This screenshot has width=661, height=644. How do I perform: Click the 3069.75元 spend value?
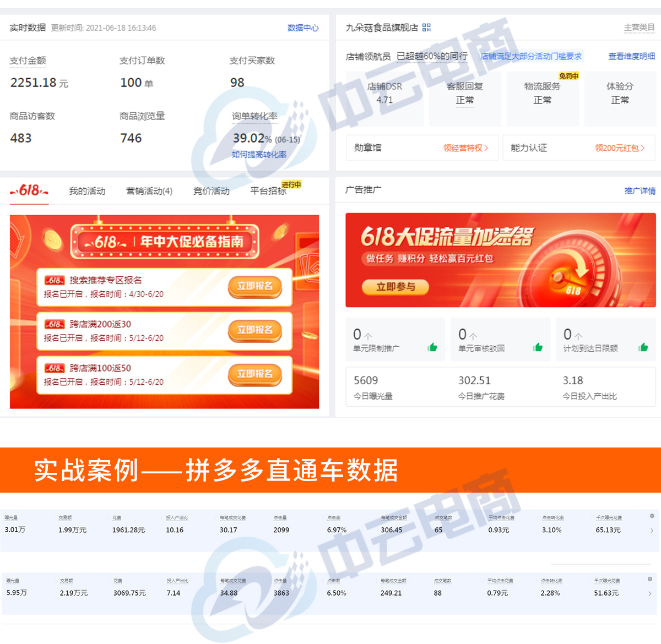(x=129, y=593)
